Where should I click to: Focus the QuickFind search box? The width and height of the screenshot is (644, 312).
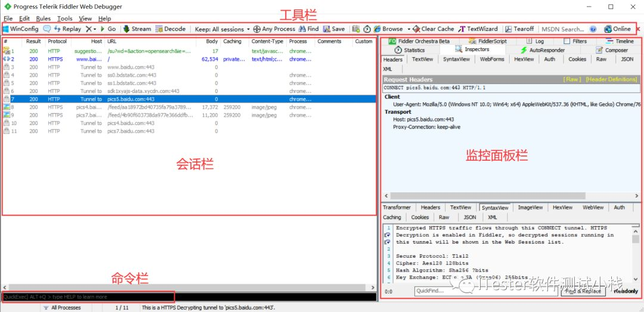click(x=486, y=291)
